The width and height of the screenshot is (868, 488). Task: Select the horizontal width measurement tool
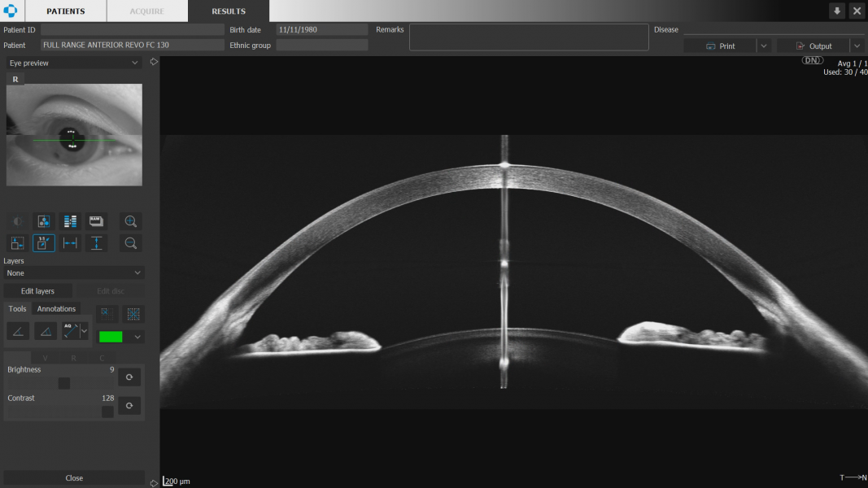[x=70, y=243]
